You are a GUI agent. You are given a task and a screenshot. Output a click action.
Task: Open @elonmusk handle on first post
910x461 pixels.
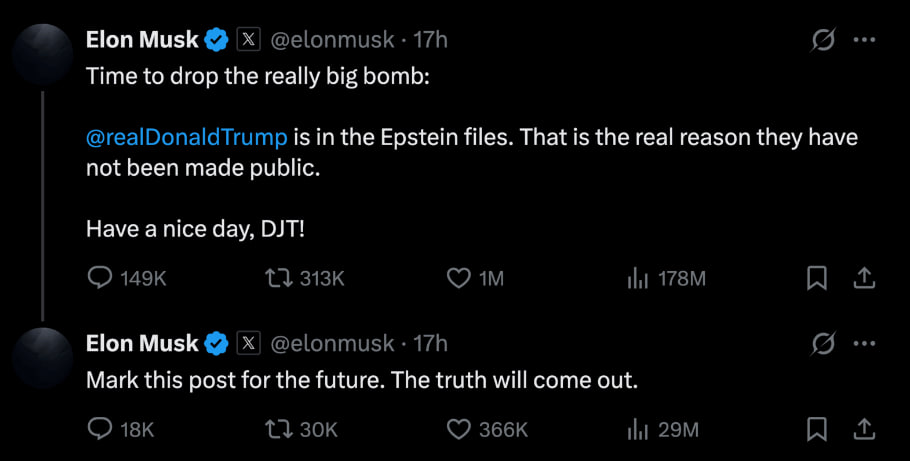click(333, 40)
